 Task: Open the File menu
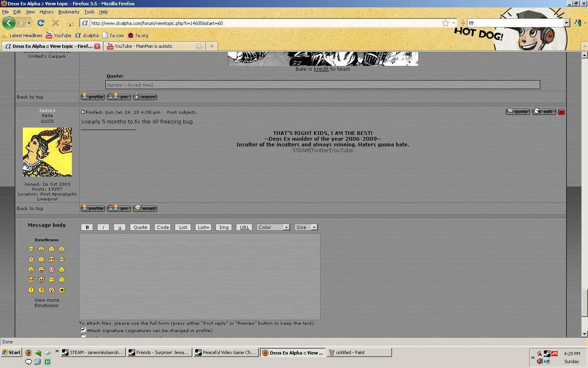5,12
